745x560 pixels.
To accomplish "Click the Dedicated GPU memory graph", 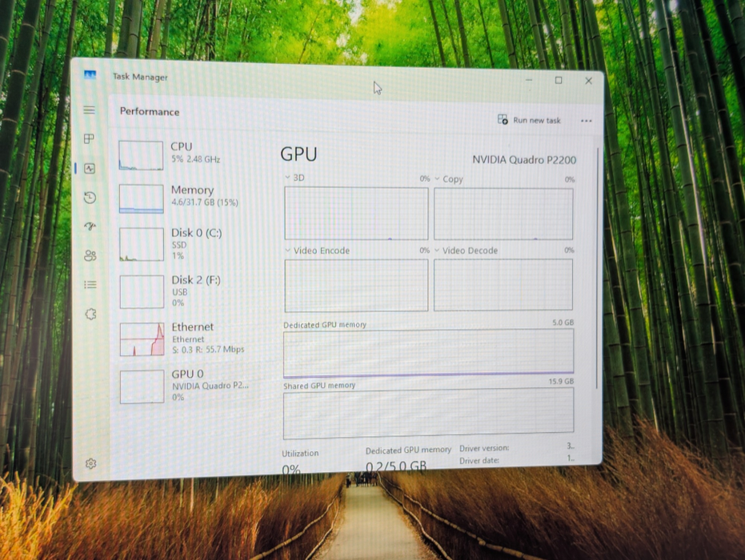I will point(428,353).
